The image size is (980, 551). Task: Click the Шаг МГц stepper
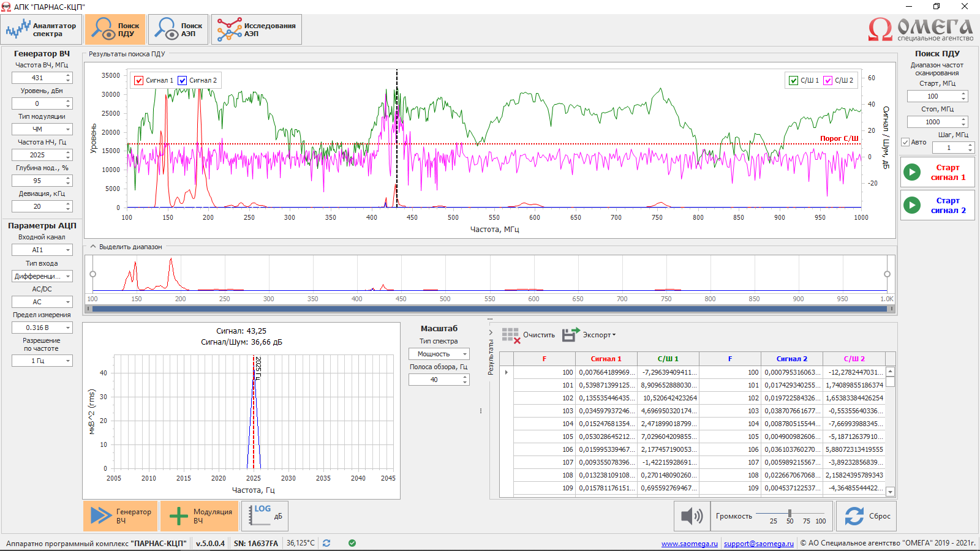click(970, 148)
